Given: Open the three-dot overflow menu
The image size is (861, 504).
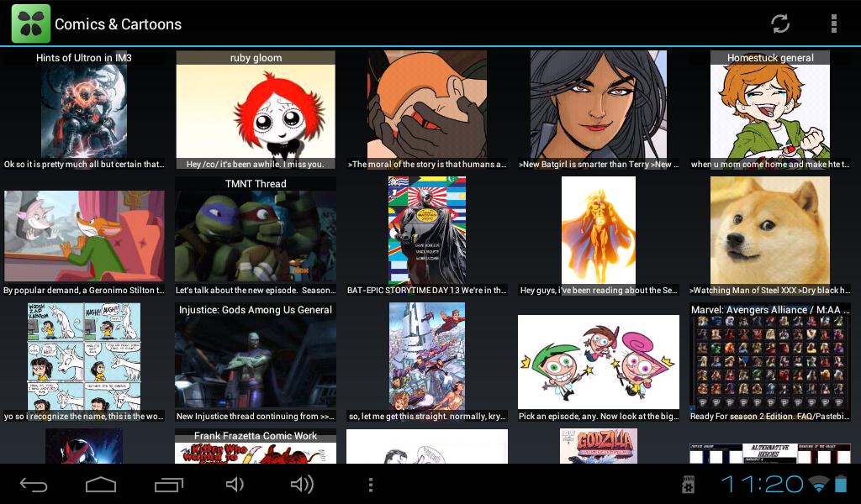Looking at the screenshot, I should (x=833, y=24).
